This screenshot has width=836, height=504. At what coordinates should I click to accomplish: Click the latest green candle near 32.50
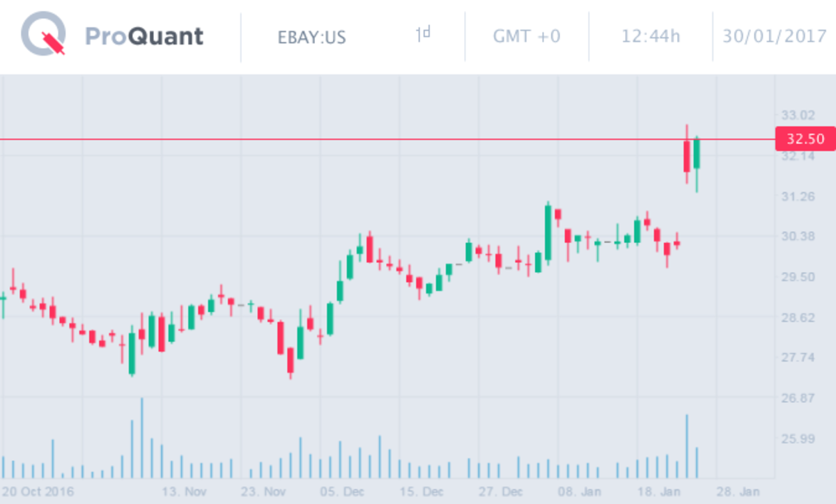(697, 155)
